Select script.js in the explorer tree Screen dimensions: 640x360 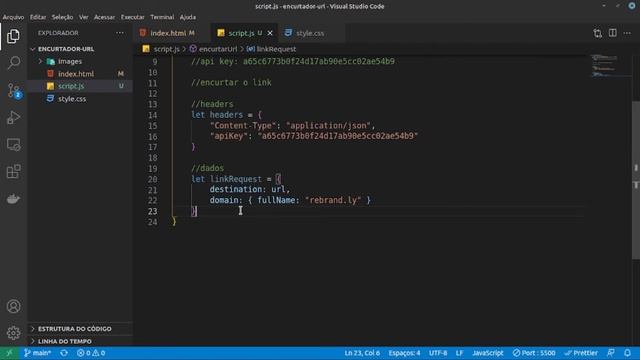(80, 86)
